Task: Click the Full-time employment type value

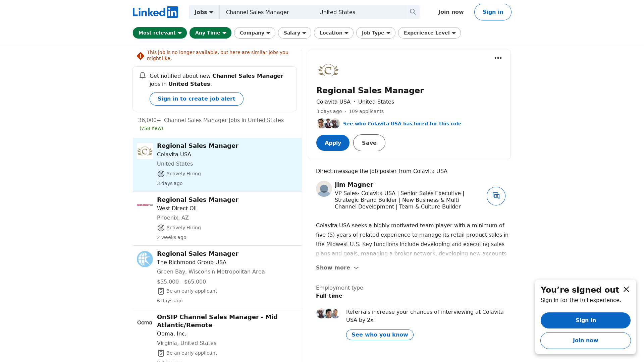Action: click(x=329, y=296)
